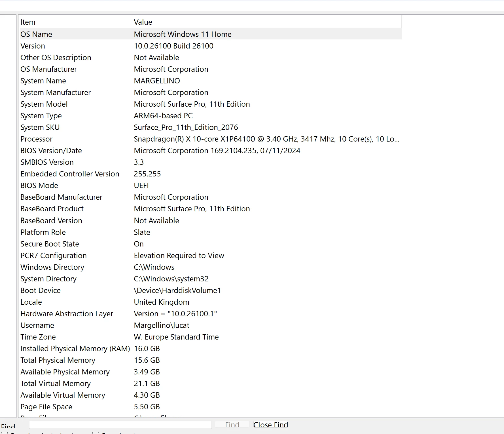This screenshot has width=504, height=434.
Task: Select the PCR7 Configuration row label
Action: (54, 256)
